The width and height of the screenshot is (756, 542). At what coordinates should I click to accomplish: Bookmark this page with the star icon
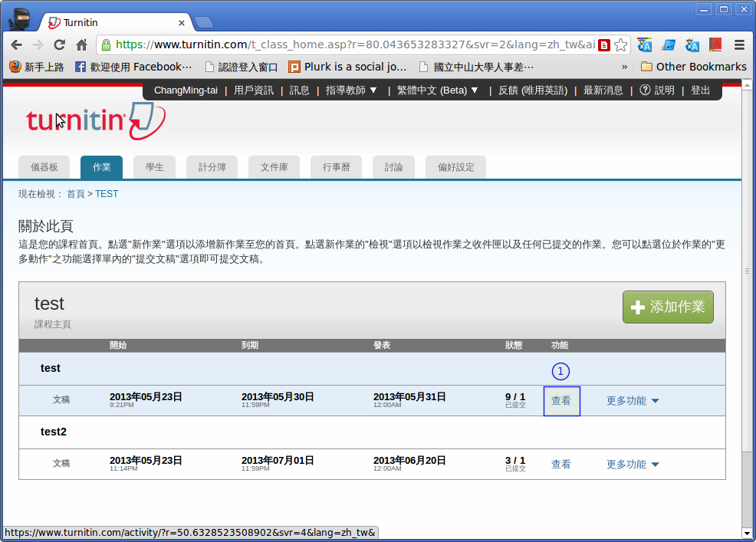621,45
